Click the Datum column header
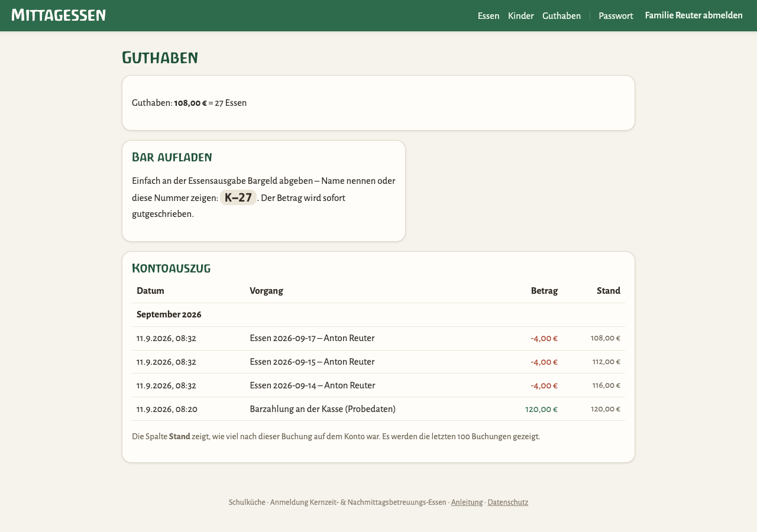 [x=150, y=291]
